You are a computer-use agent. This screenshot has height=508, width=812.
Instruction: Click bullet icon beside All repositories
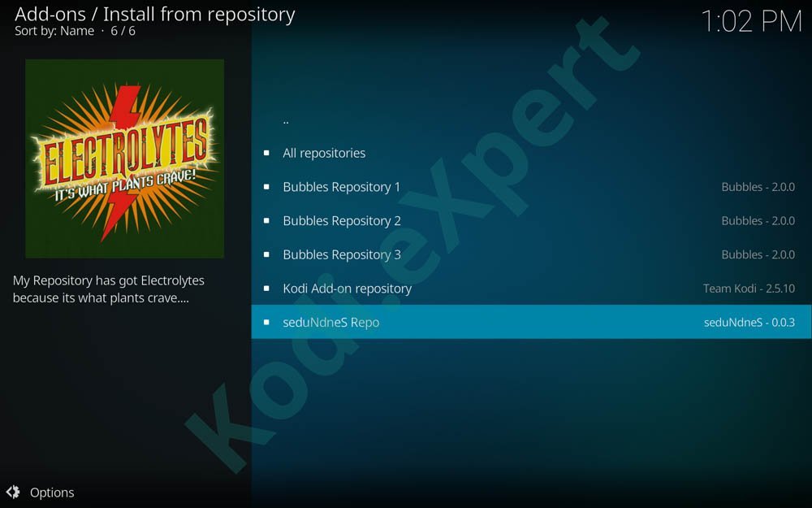coord(266,153)
